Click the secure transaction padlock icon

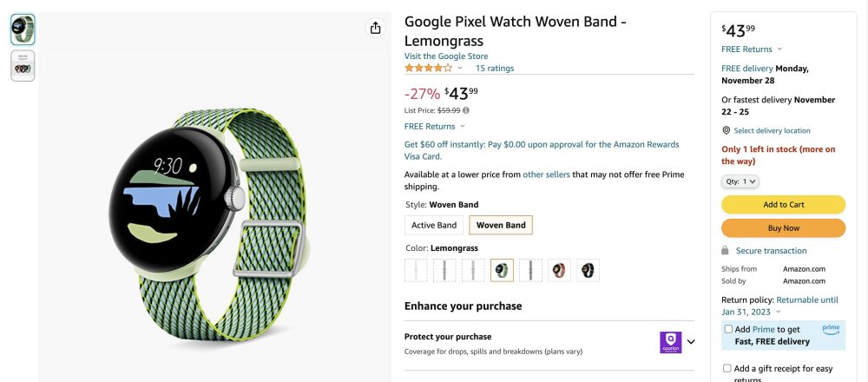coord(727,251)
